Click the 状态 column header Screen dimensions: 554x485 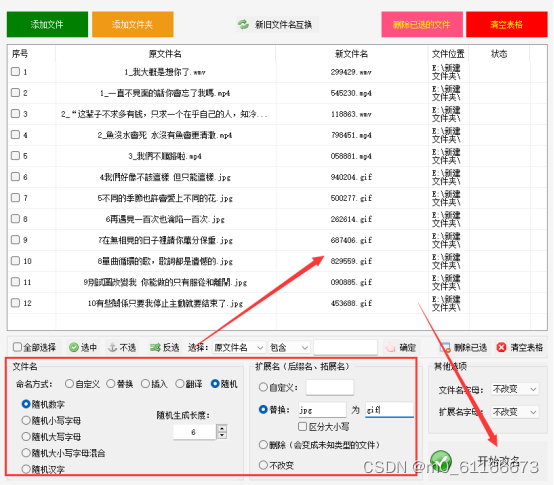click(x=499, y=54)
